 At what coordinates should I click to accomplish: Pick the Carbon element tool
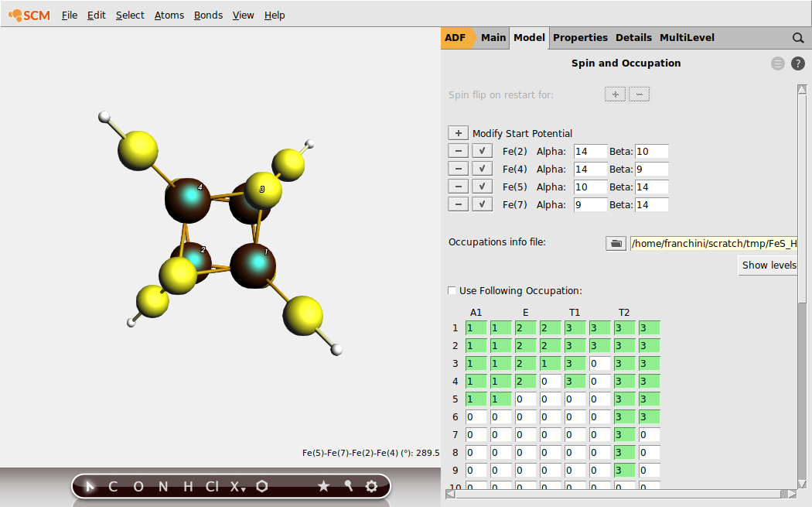[112, 486]
